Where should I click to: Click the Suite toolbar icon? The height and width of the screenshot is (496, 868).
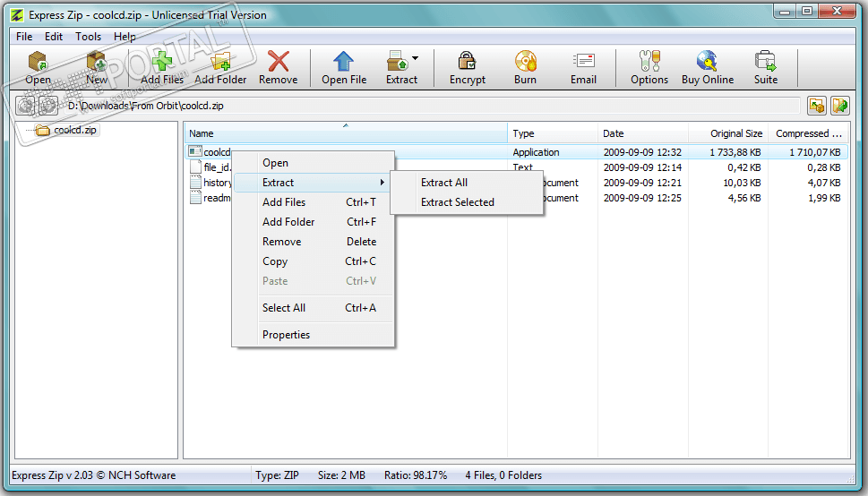766,62
